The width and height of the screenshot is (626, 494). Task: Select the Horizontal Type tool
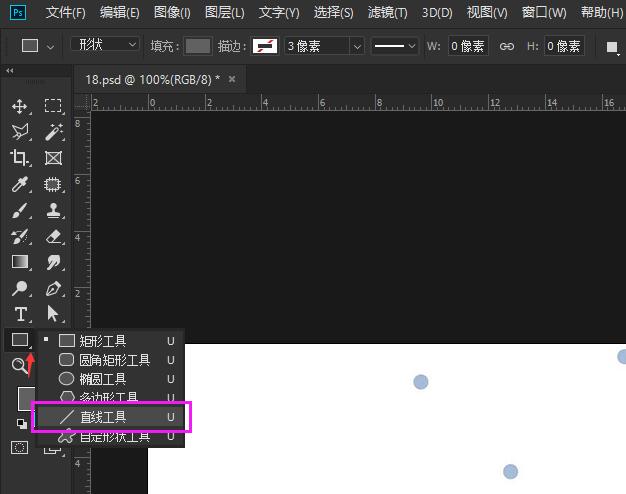(20, 314)
